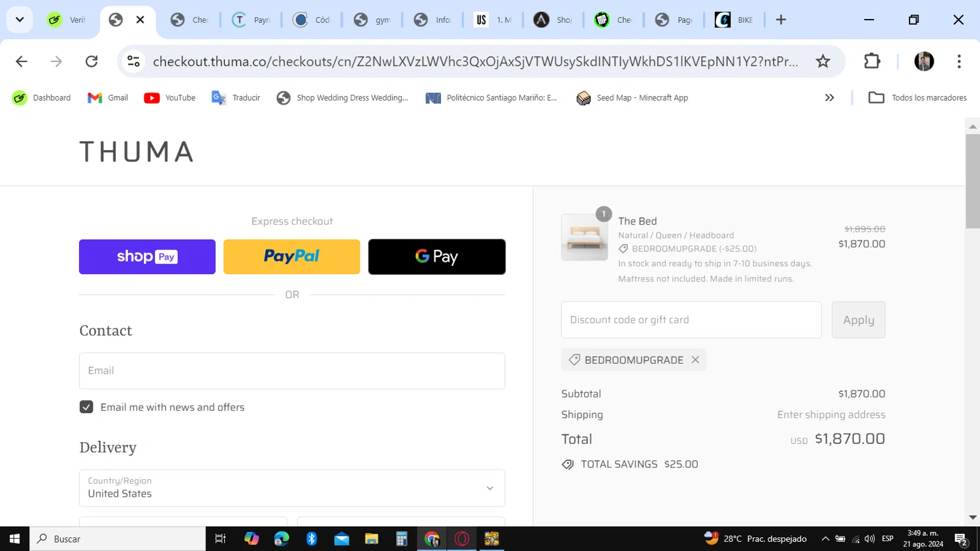Open the Gmail bookmark
980x551 pixels.
[x=108, y=98]
